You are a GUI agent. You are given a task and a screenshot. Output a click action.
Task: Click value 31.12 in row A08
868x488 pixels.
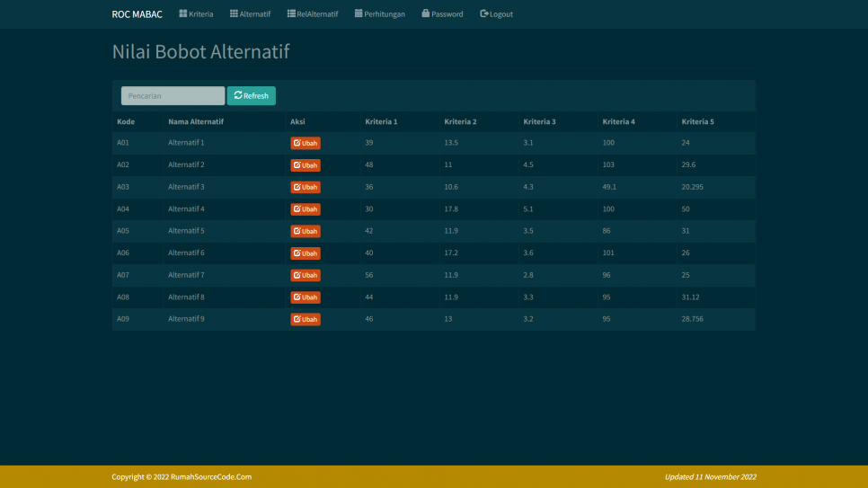(690, 297)
